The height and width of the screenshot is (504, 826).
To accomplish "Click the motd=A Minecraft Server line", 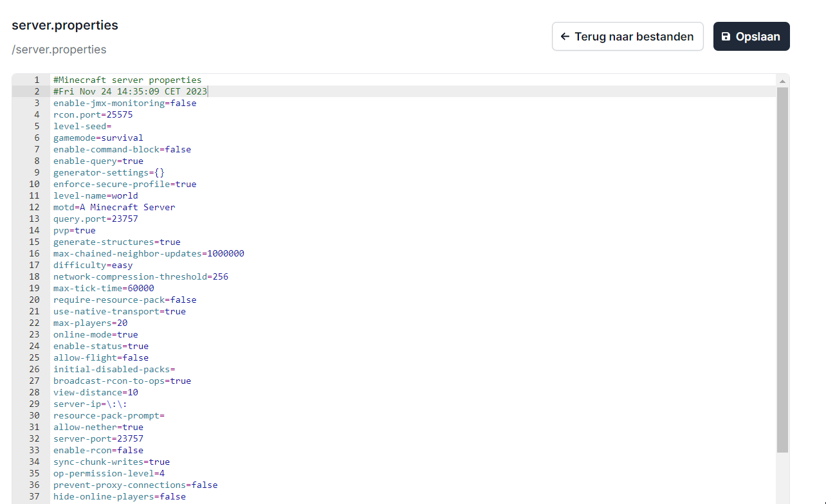I will [114, 207].
